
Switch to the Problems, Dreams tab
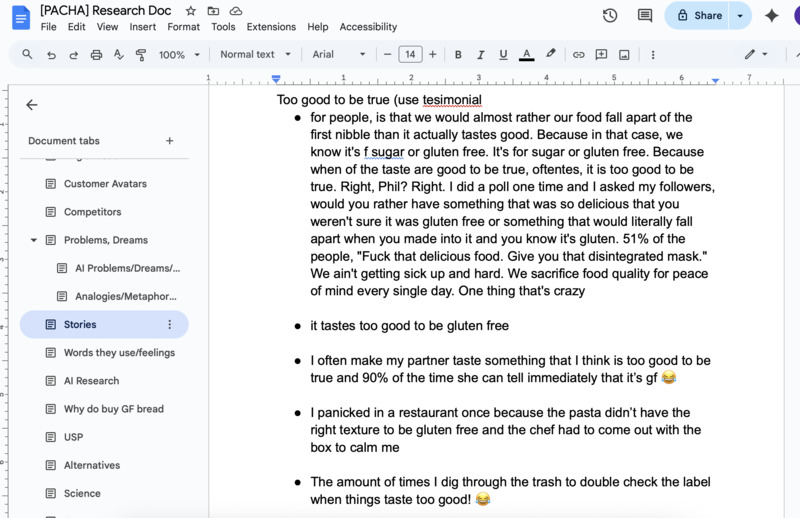coord(105,240)
